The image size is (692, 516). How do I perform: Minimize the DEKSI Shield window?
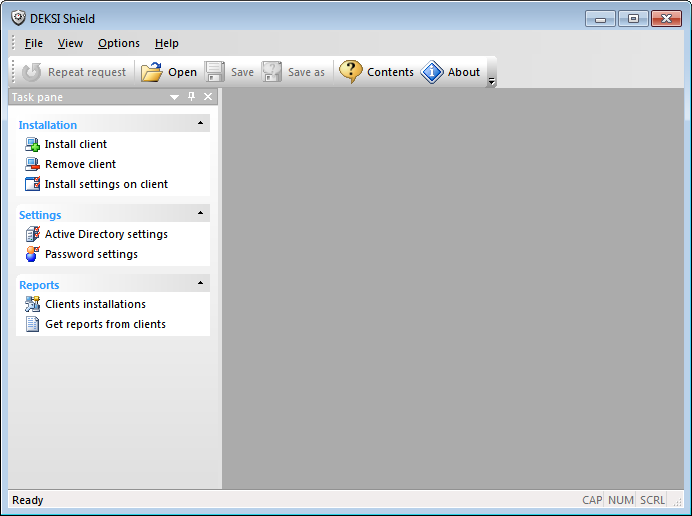(600, 19)
